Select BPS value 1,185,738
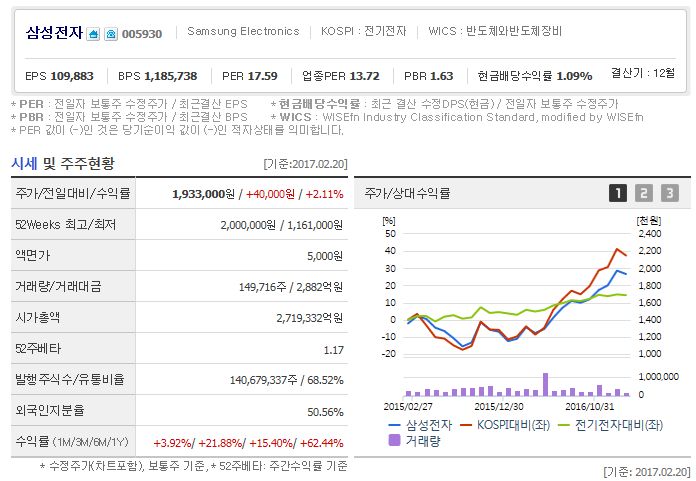This screenshot has width=696, height=481. pyautogui.click(x=170, y=76)
